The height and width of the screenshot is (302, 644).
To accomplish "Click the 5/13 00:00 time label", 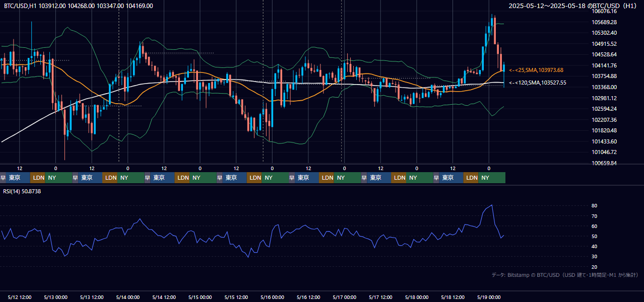I will pyautogui.click(x=56, y=297).
